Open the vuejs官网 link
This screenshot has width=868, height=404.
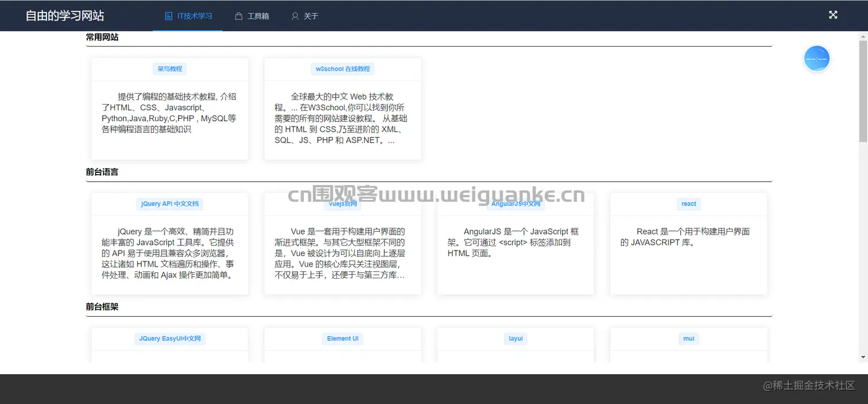(x=343, y=204)
